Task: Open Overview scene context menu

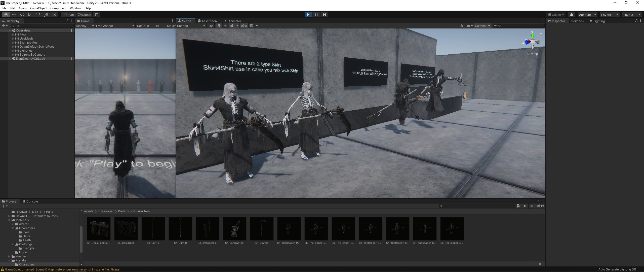Action: click(x=71, y=30)
